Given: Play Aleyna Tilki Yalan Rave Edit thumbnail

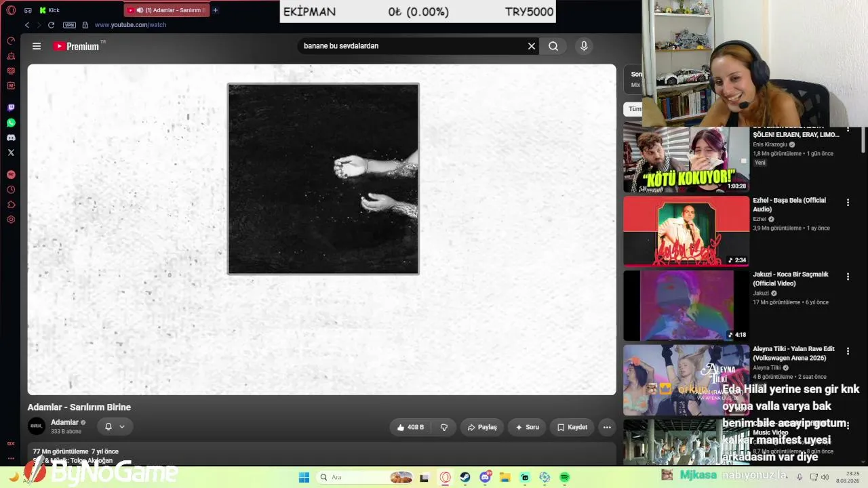Looking at the screenshot, I should [686, 380].
